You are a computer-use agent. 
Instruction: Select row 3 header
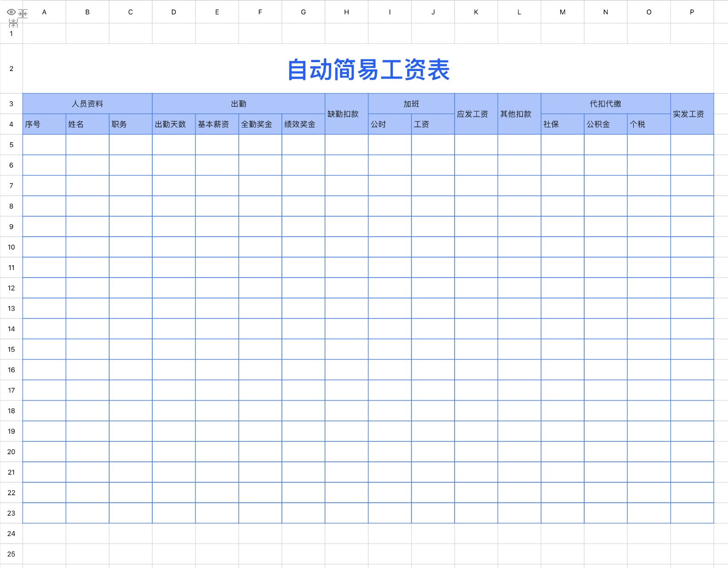[11, 103]
